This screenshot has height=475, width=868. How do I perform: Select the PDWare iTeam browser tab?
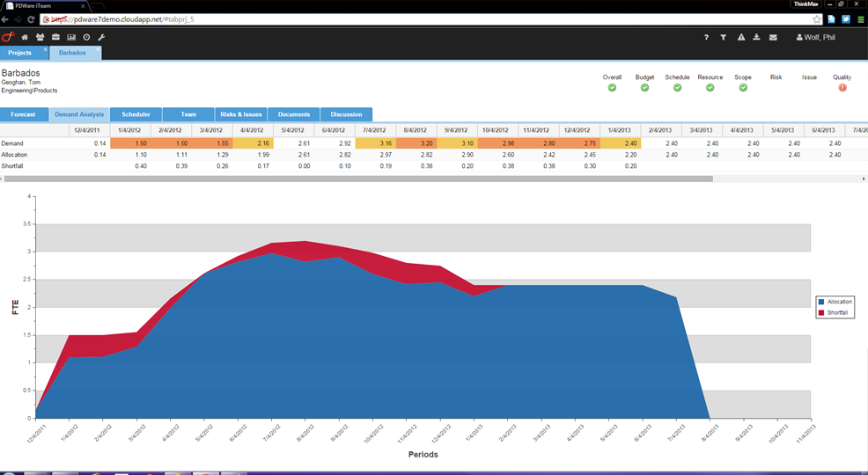point(44,5)
